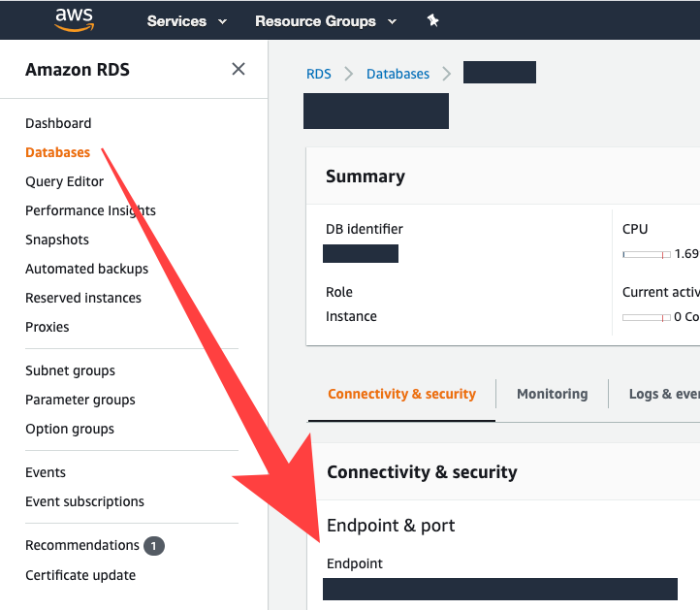This screenshot has width=700, height=610.
Task: Click the RDS breadcrumb link
Action: click(x=319, y=74)
